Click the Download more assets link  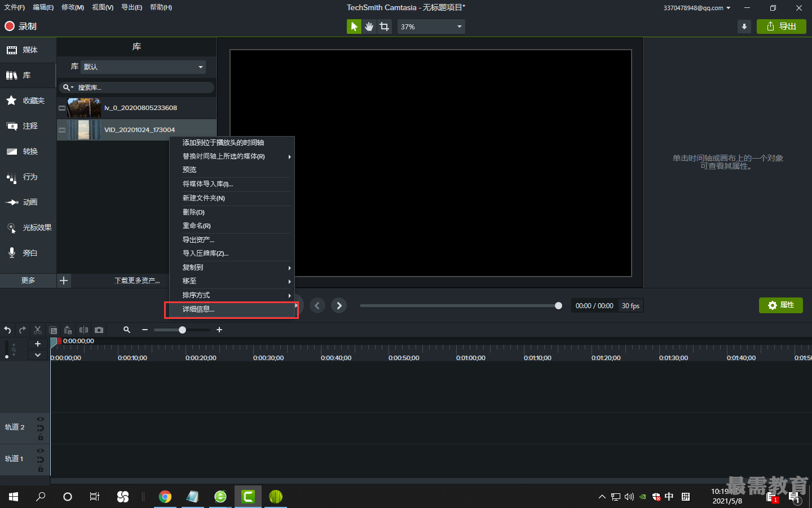tap(137, 281)
